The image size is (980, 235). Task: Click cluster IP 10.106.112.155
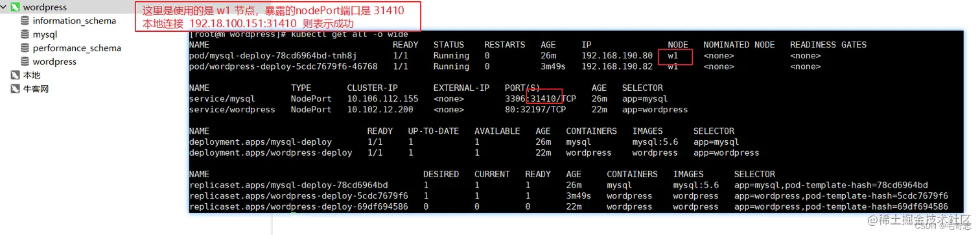(x=382, y=99)
